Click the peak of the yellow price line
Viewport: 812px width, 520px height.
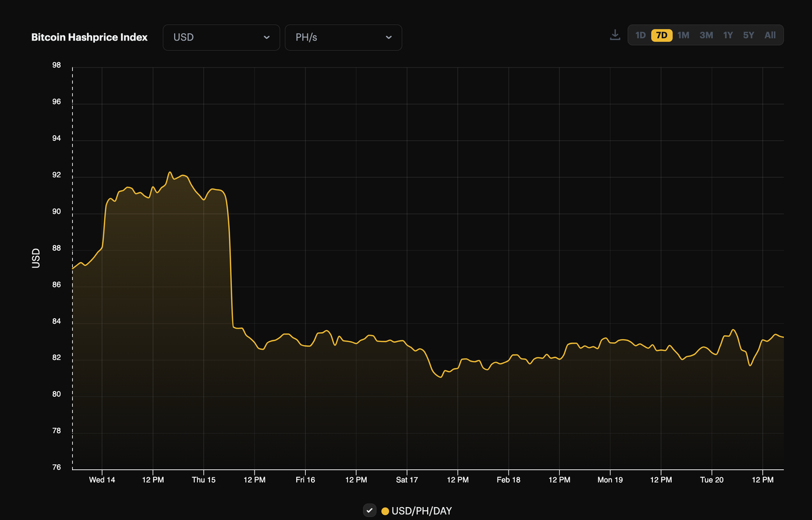170,172
